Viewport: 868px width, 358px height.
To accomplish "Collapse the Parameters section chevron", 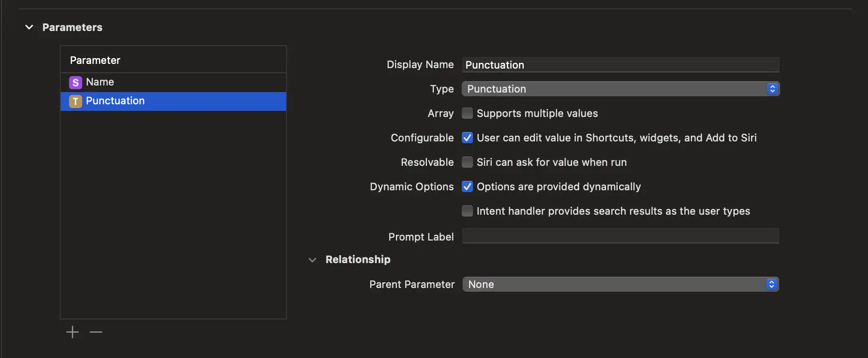I will coord(29,27).
